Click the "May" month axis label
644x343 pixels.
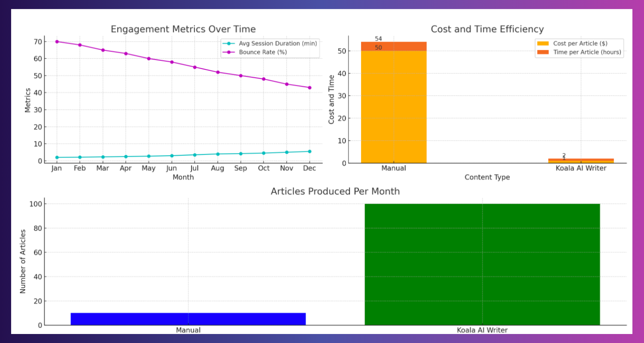pyautogui.click(x=149, y=168)
